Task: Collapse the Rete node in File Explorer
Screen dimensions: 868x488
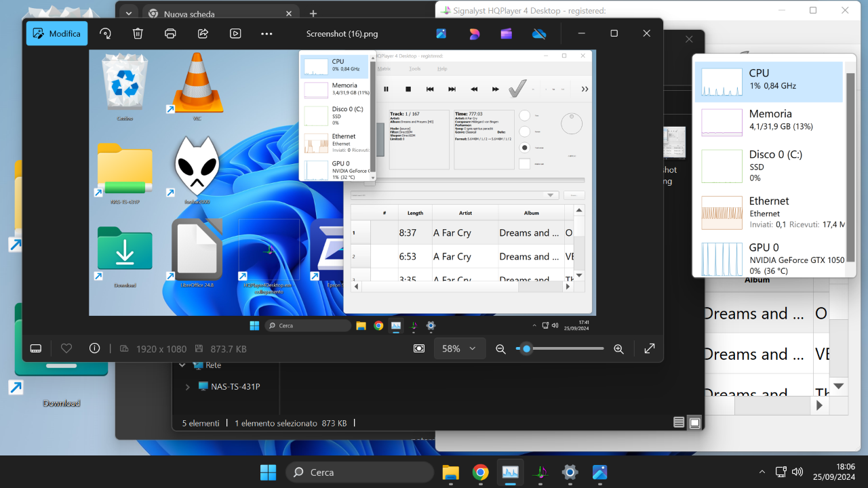Action: [182, 365]
